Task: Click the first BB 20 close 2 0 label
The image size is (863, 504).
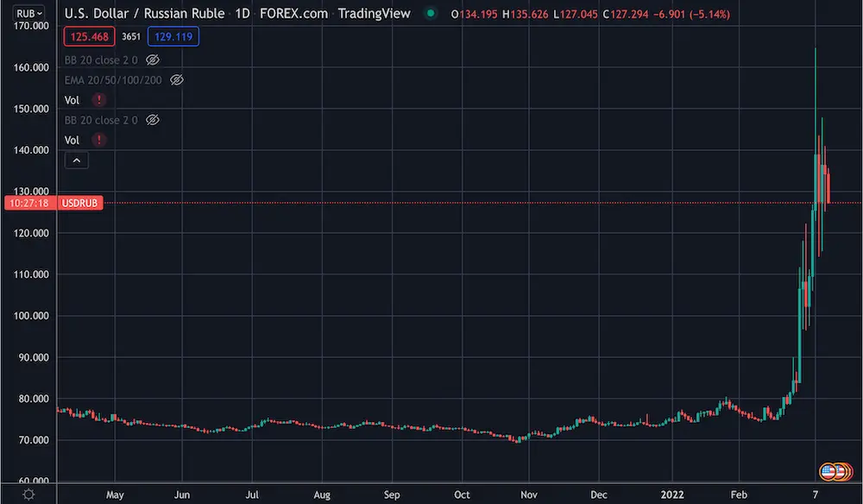Action: pos(101,60)
